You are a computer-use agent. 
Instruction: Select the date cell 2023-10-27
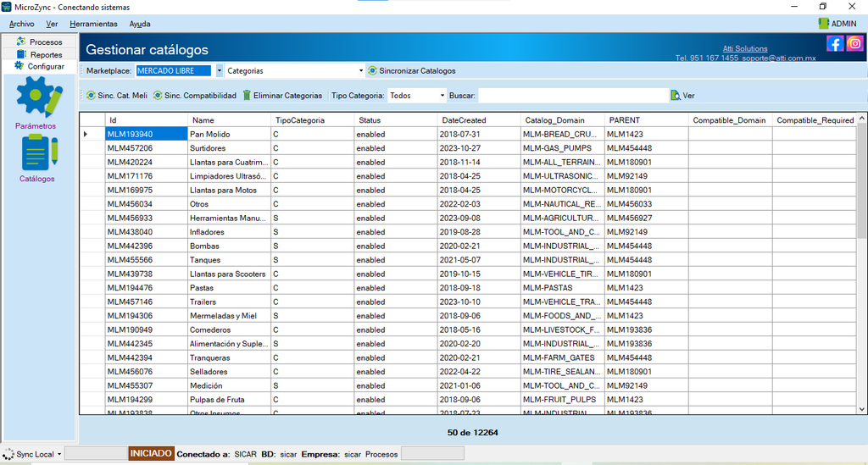click(x=479, y=148)
